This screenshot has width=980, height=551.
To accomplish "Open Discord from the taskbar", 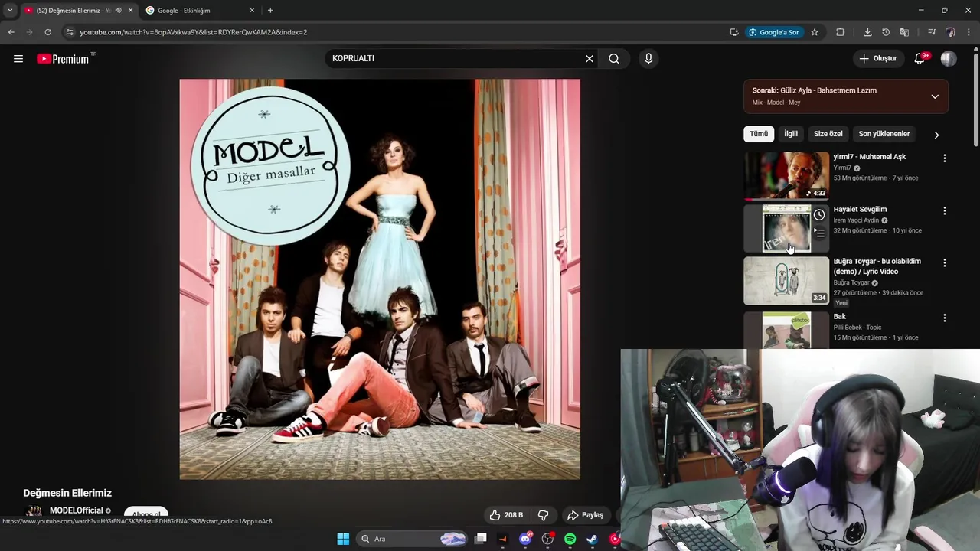I will [525, 539].
